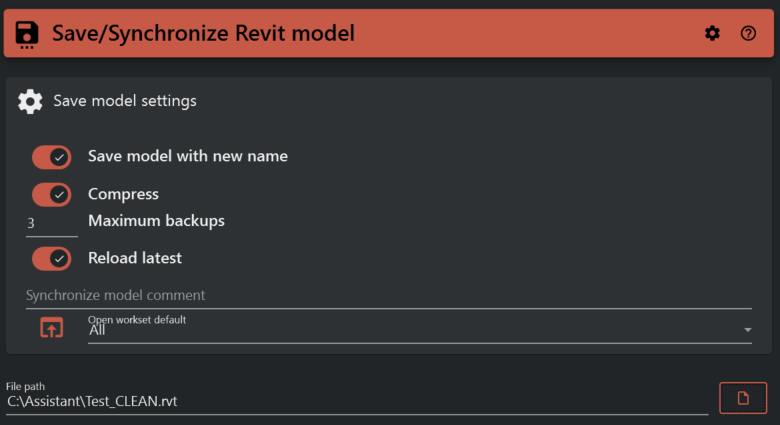Click the 'Save model settings' section heading

(125, 101)
